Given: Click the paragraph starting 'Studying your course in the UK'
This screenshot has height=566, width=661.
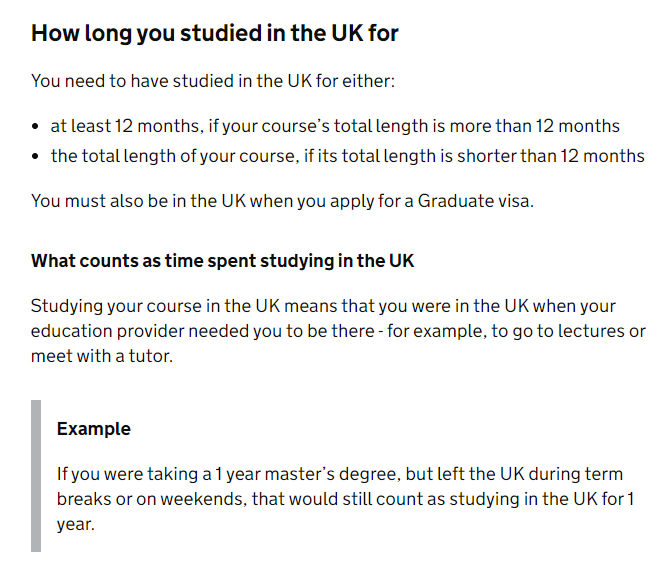Looking at the screenshot, I should click(338, 331).
